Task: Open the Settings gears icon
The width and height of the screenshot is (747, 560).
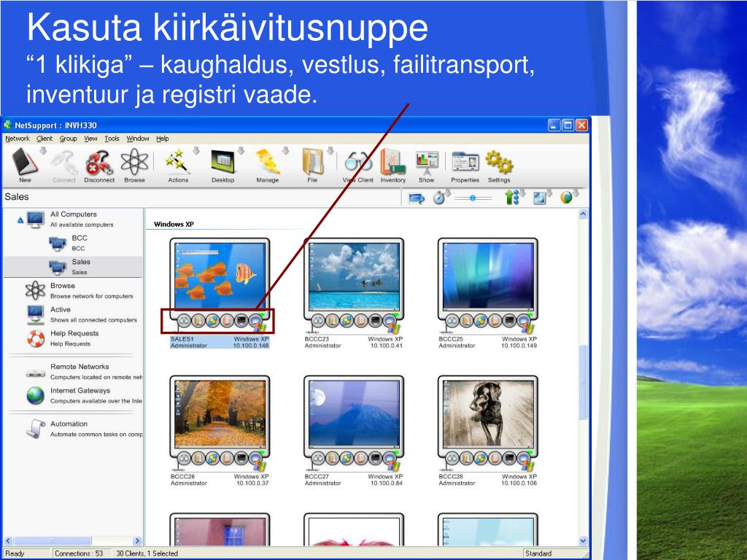Action: (x=499, y=162)
